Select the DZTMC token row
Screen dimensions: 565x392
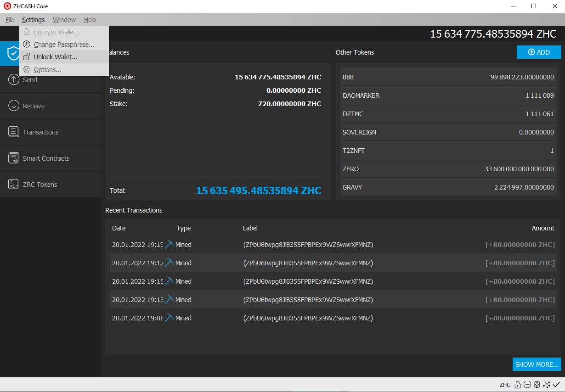(x=448, y=114)
